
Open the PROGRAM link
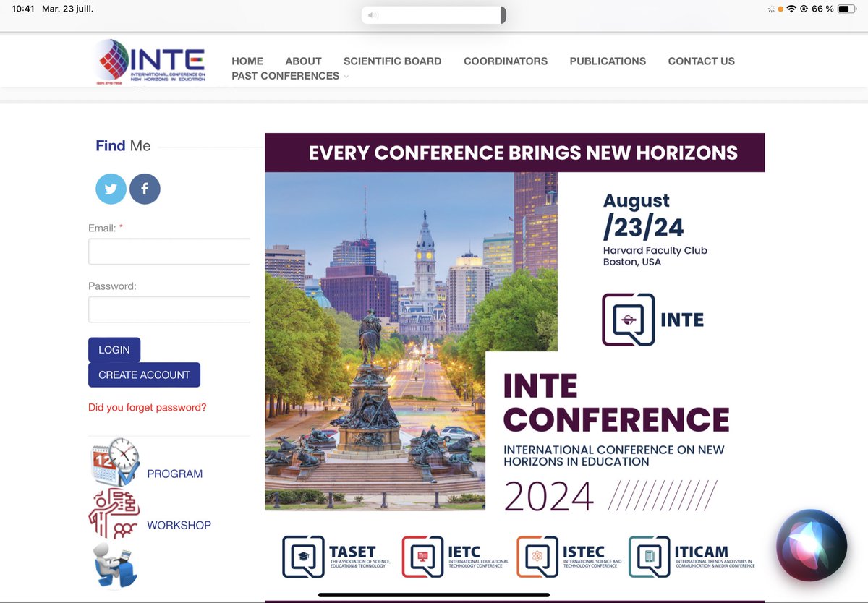click(174, 474)
